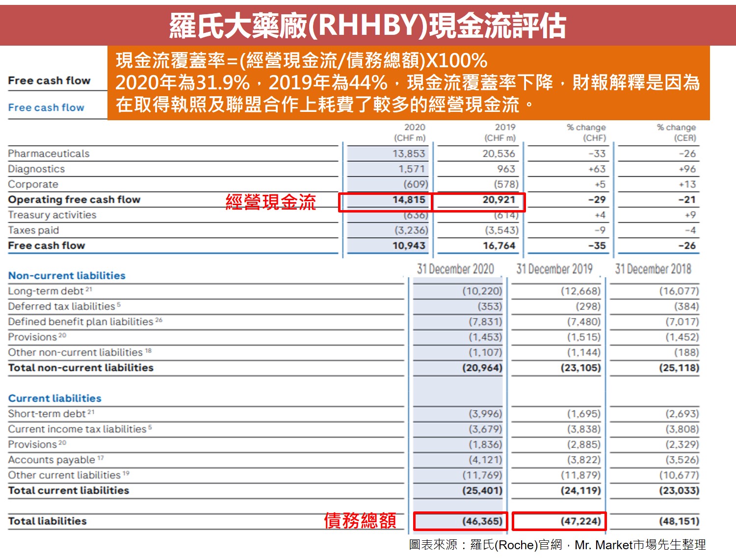Screen dimensions: 736x560
Task: Click the '31 December 2018' column header
Action: (653, 269)
